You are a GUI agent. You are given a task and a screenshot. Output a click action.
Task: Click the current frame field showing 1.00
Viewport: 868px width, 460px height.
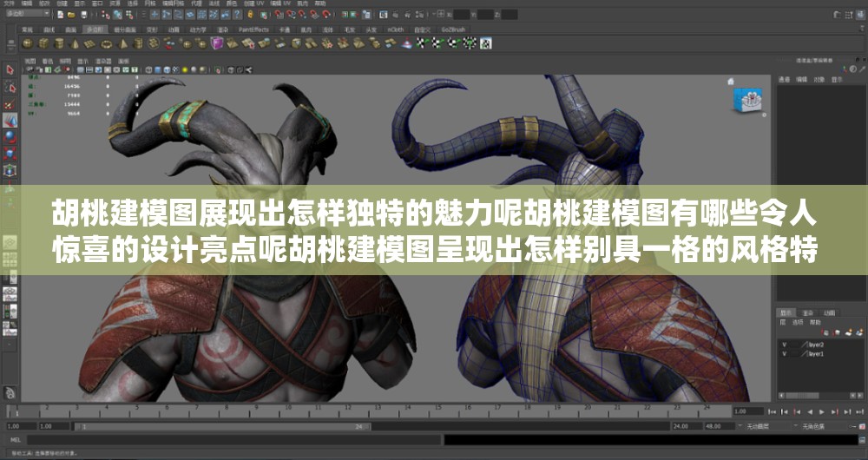coord(748,412)
